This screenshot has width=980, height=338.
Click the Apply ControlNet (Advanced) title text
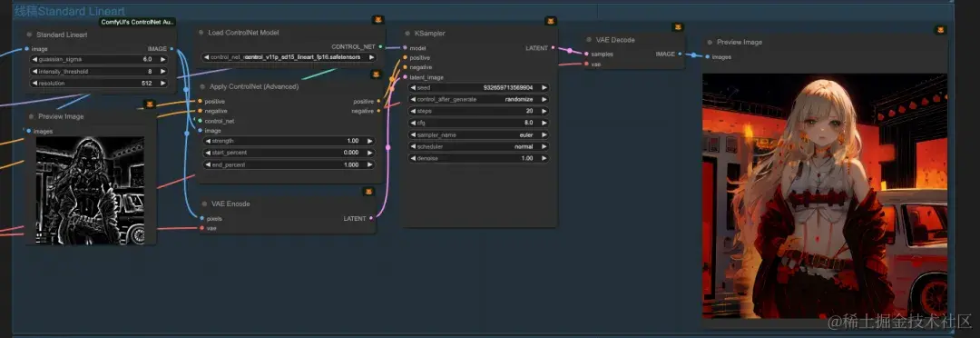click(x=253, y=87)
